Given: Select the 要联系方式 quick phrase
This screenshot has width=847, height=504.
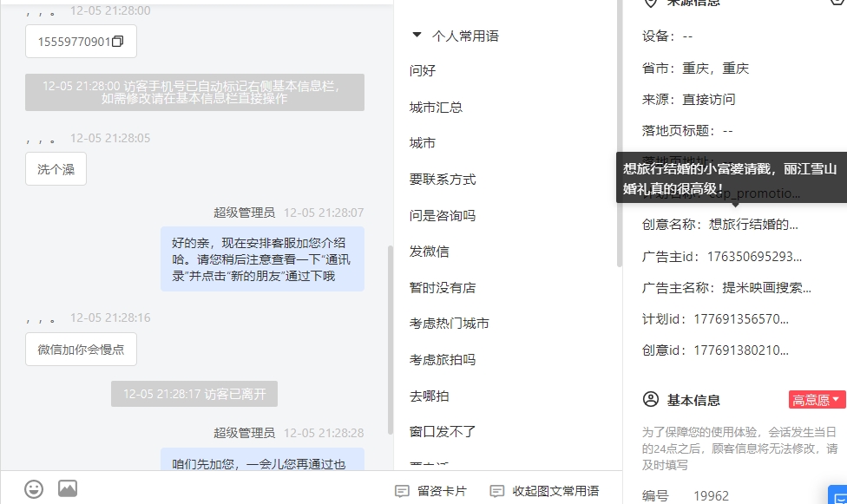Looking at the screenshot, I should (443, 180).
